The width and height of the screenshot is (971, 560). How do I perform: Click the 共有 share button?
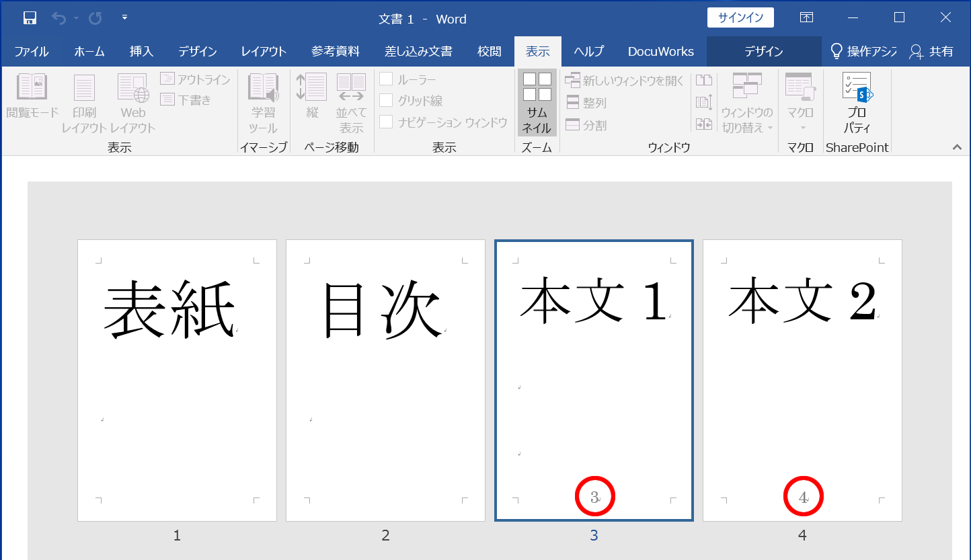(931, 52)
